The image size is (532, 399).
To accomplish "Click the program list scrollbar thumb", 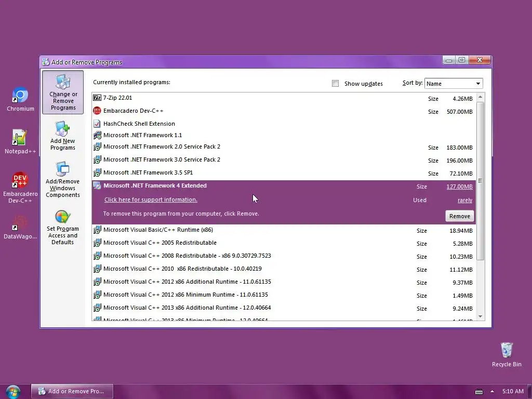I will coord(480,181).
